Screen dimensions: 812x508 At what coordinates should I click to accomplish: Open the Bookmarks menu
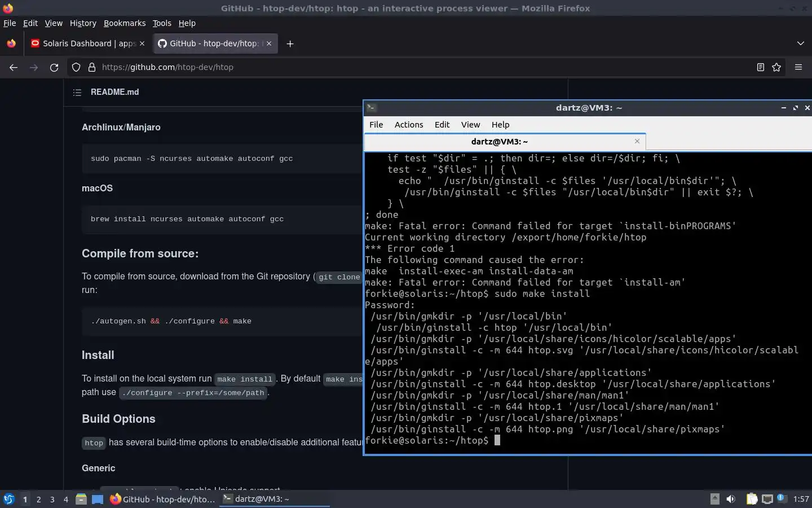click(125, 23)
